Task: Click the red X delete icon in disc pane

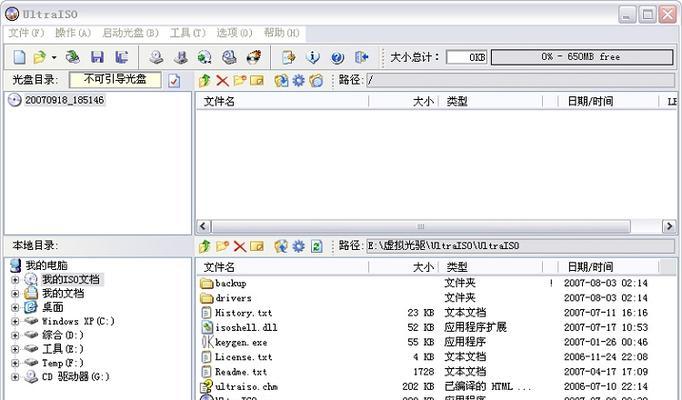Action: coord(222,80)
